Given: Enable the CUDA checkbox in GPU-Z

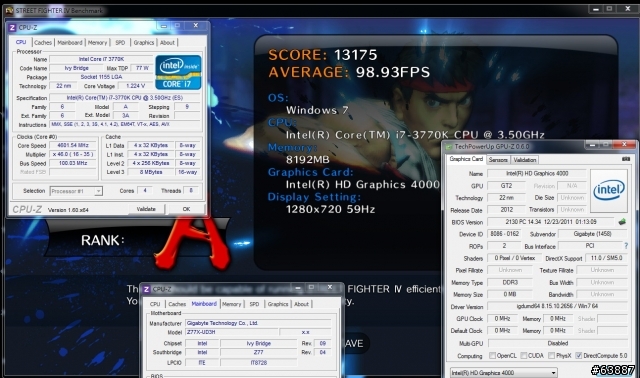Looking at the screenshot, I should click(524, 356).
